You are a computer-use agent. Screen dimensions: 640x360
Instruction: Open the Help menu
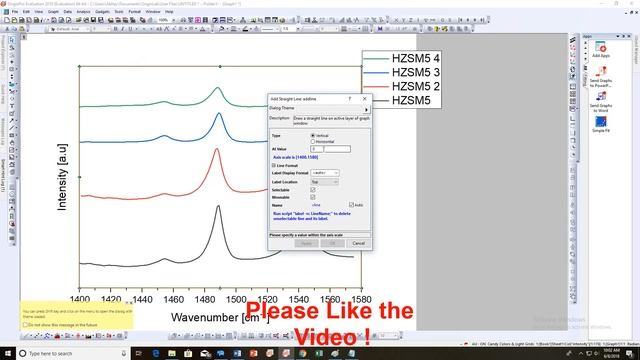(x=169, y=12)
